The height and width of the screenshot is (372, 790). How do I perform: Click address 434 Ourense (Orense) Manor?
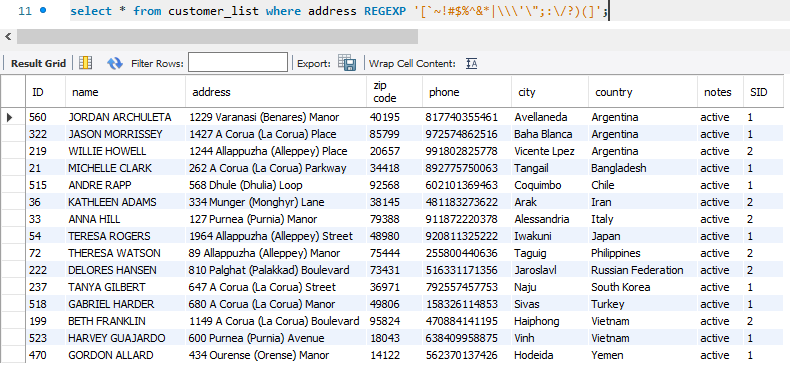259,355
